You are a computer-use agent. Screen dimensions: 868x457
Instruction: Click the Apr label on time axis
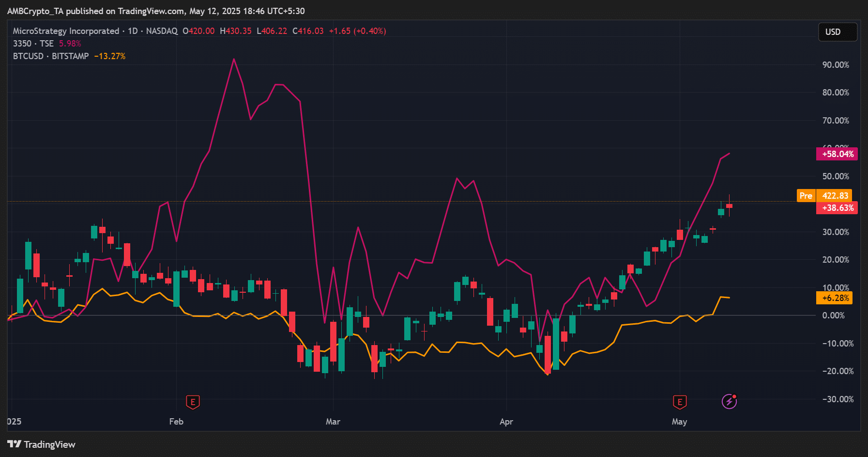(506, 422)
